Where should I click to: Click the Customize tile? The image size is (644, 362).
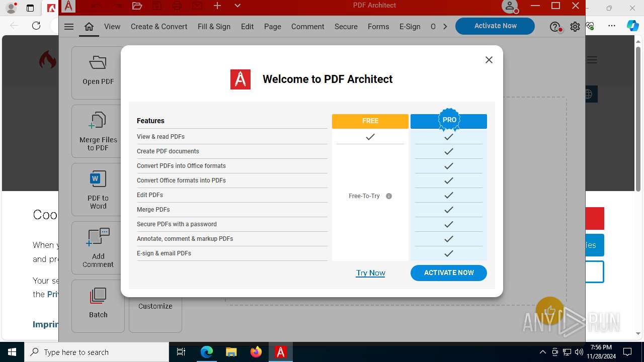(x=155, y=306)
